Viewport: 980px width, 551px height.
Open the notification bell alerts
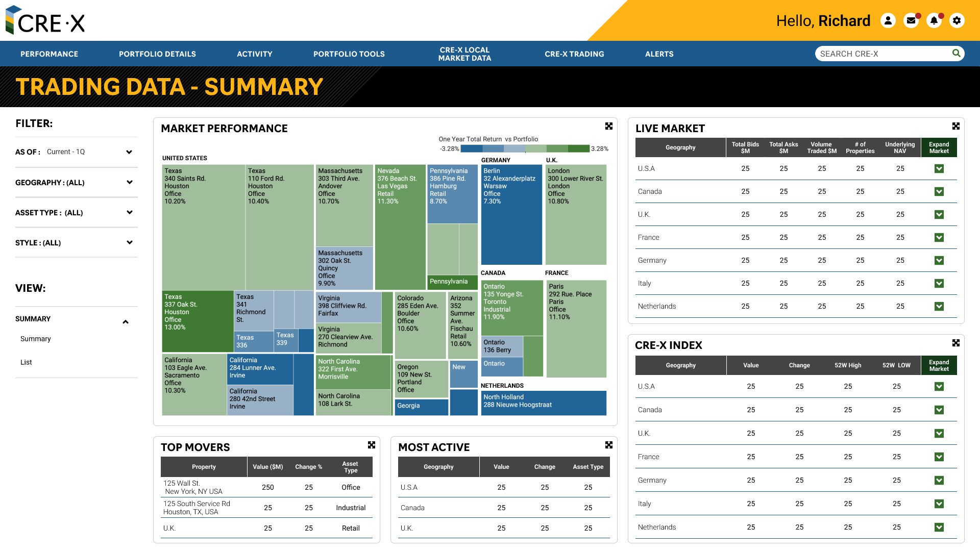coord(934,20)
